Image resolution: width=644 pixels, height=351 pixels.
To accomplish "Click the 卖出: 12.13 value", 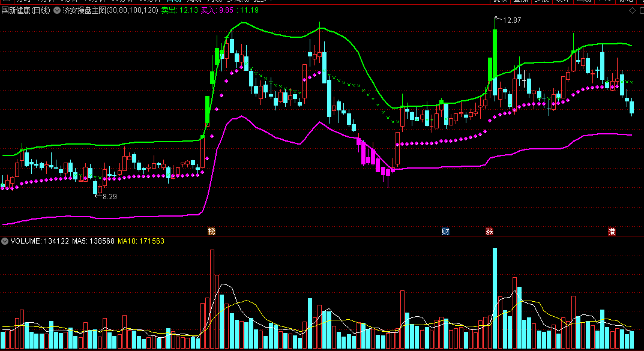I will click(179, 10).
